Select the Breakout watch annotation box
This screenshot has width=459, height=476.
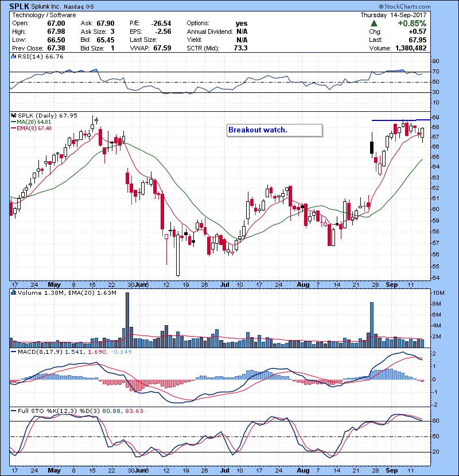point(274,130)
